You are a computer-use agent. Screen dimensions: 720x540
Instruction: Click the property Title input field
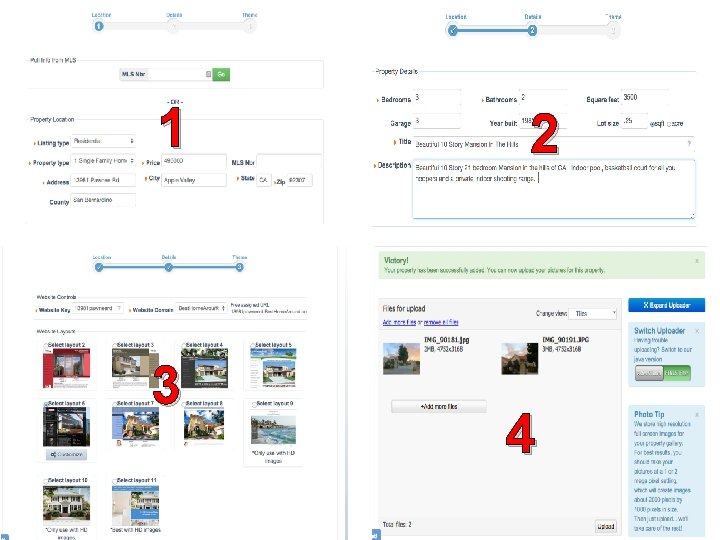tap(553, 144)
